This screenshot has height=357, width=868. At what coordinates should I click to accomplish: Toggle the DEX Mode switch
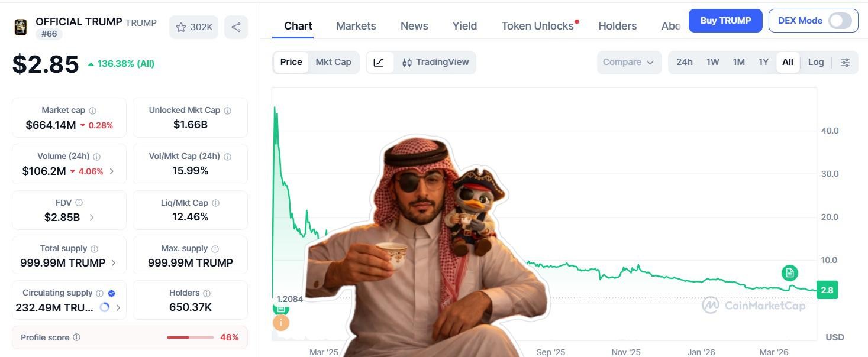pyautogui.click(x=840, y=21)
